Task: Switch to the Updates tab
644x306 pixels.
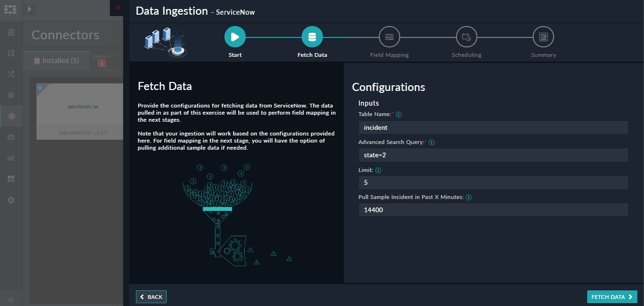Action: pyautogui.click(x=101, y=60)
